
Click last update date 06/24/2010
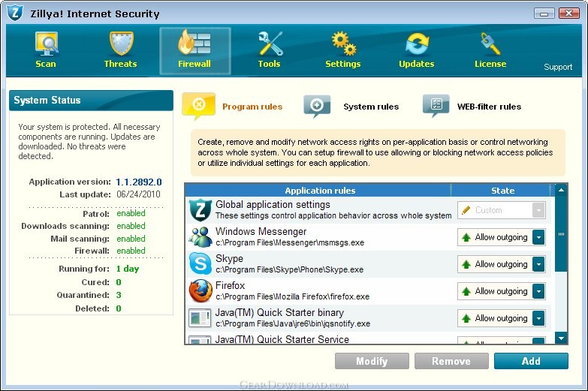coord(138,194)
